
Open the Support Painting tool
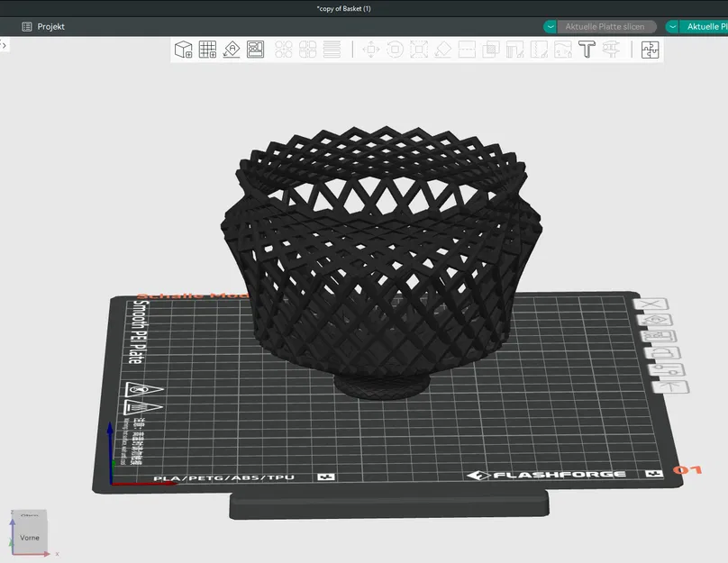pyautogui.click(x=514, y=50)
